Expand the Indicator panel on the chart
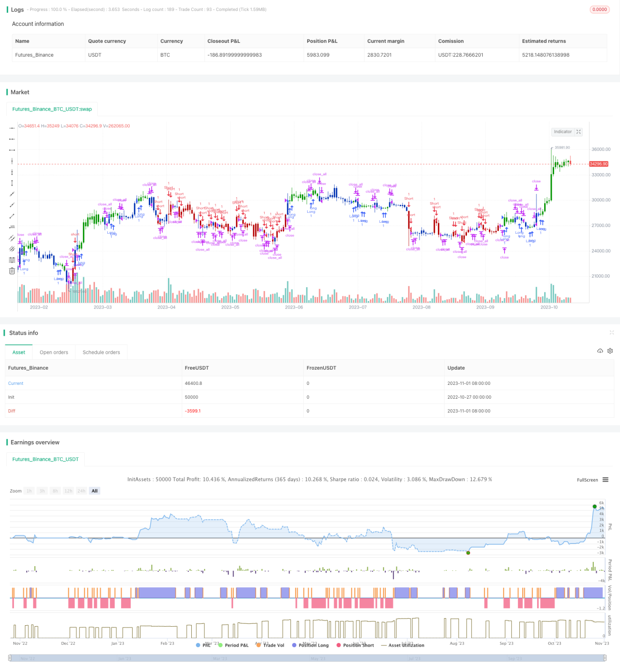 pyautogui.click(x=579, y=132)
